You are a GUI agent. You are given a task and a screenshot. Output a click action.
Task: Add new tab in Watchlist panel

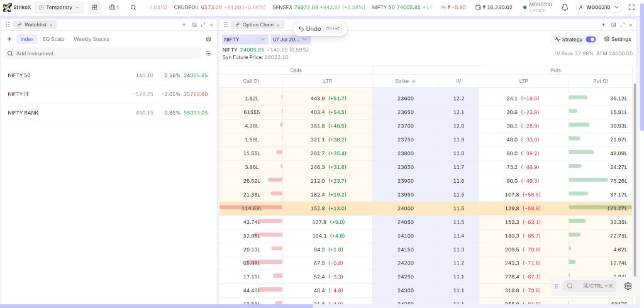pyautogui.click(x=184, y=25)
